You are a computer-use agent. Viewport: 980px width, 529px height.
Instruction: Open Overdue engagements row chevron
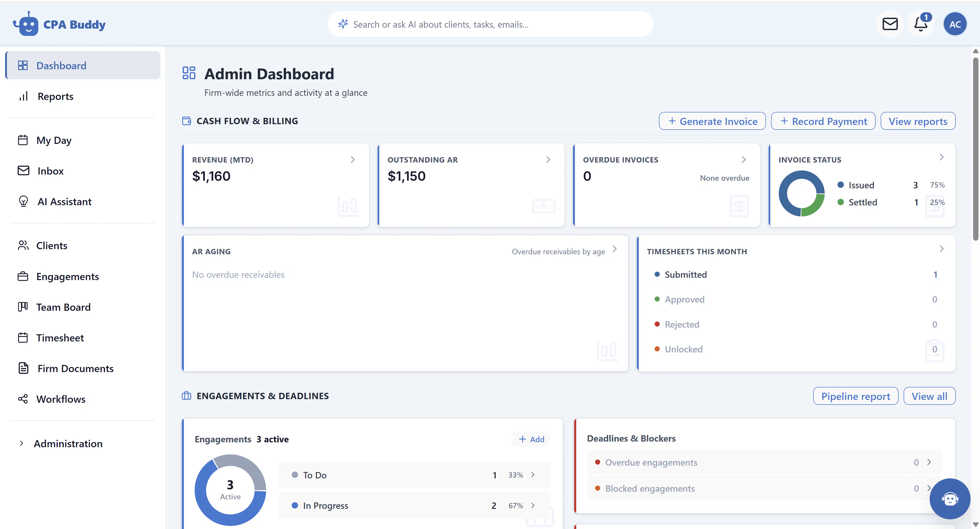929,462
